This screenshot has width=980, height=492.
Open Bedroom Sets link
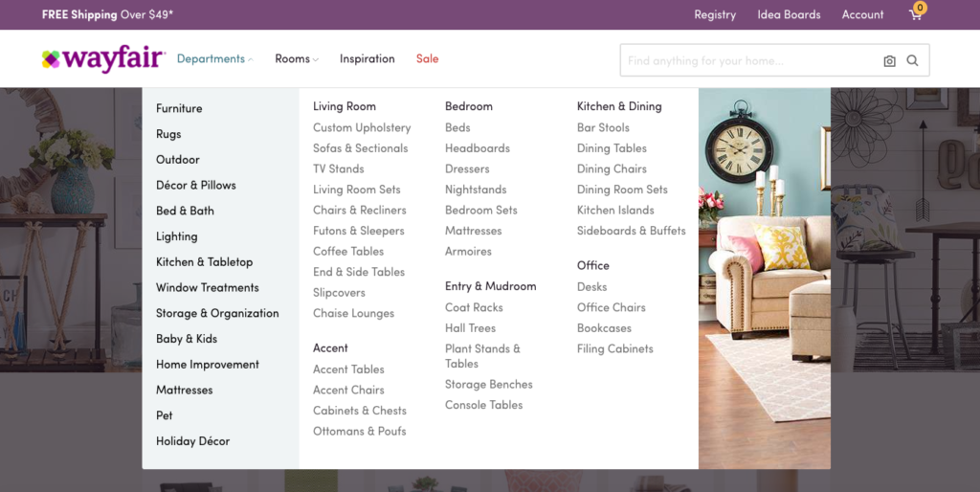coord(481,210)
